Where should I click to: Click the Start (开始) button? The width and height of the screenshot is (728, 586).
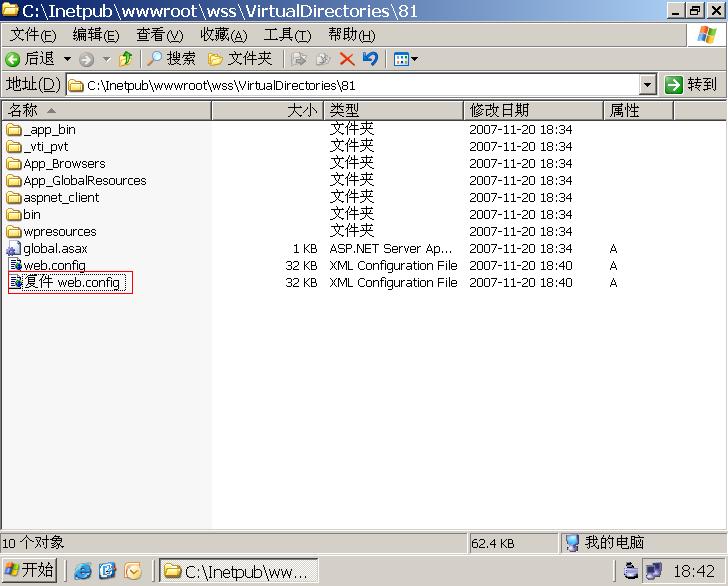point(30,570)
